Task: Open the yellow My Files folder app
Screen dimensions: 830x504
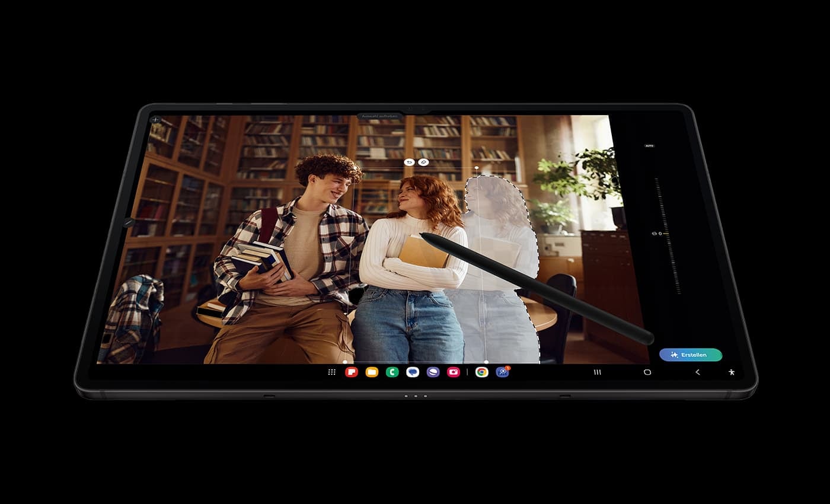Action: (x=372, y=372)
